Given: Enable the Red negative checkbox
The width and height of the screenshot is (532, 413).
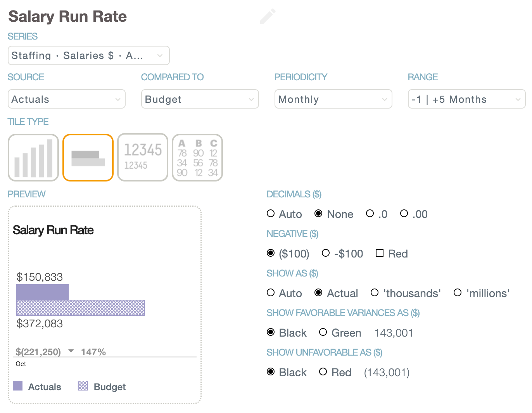Looking at the screenshot, I should tap(380, 253).
